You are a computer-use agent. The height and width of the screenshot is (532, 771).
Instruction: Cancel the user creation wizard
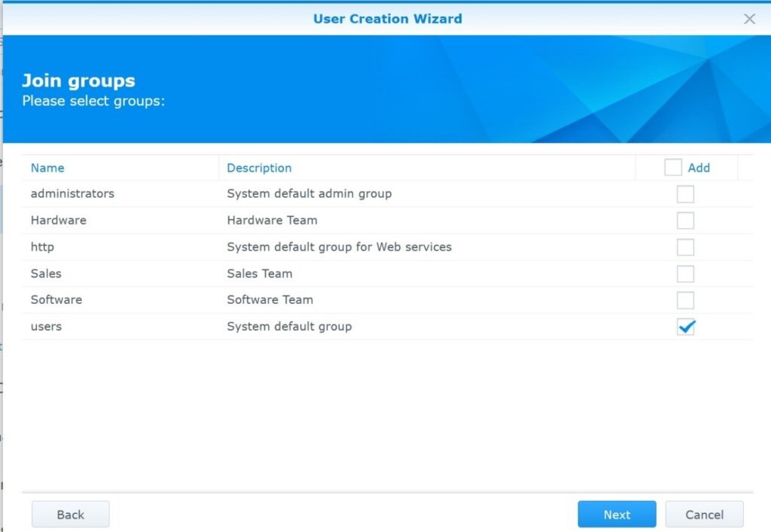pos(704,515)
